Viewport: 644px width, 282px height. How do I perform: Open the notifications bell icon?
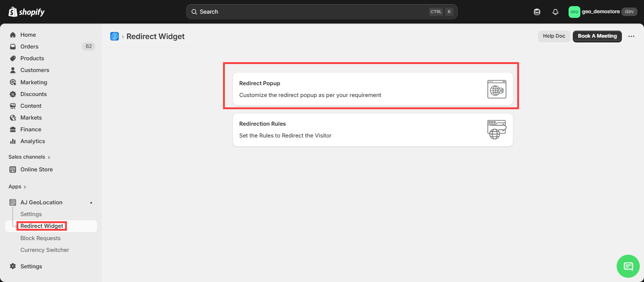[x=555, y=12]
